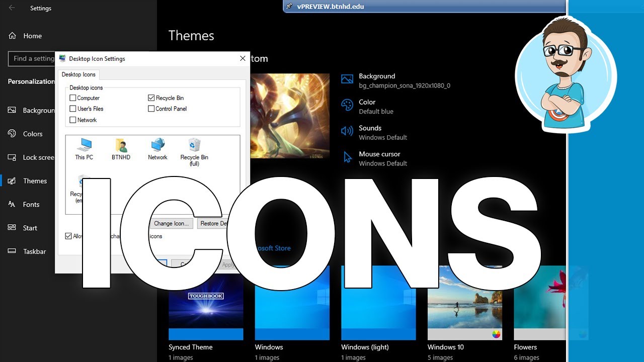Open the Taskbar settings page

[x=27, y=251]
